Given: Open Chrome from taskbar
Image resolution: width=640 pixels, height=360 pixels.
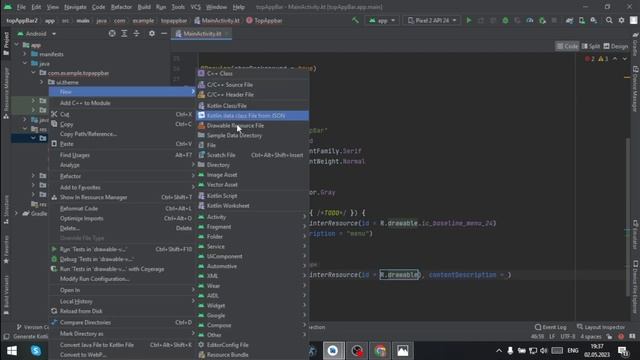Looking at the screenshot, I should coord(380,351).
